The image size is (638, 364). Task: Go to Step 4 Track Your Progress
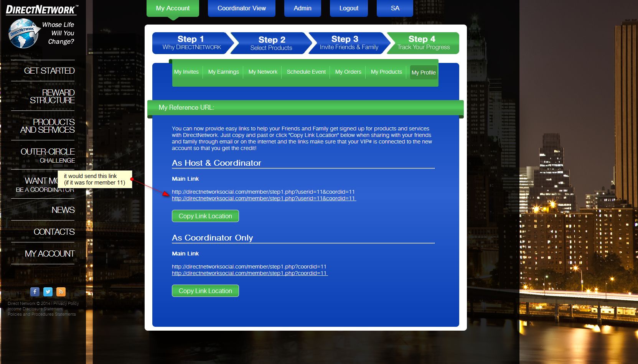click(423, 43)
